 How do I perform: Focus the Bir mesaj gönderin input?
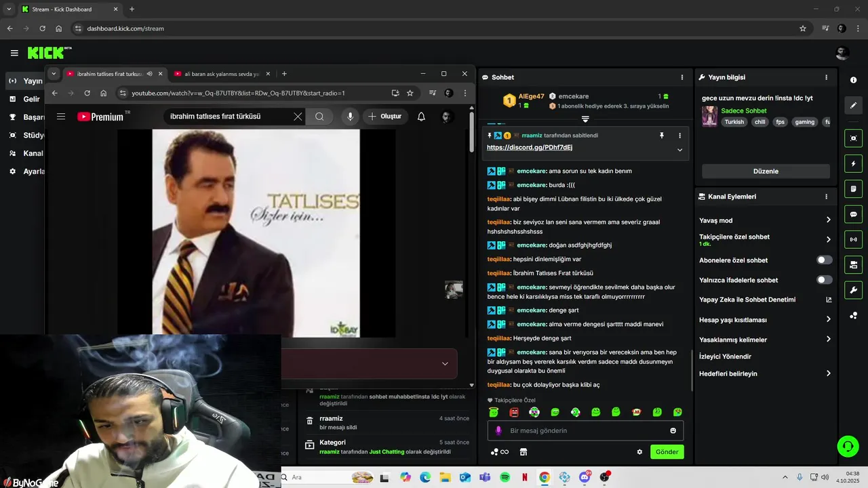(586, 430)
